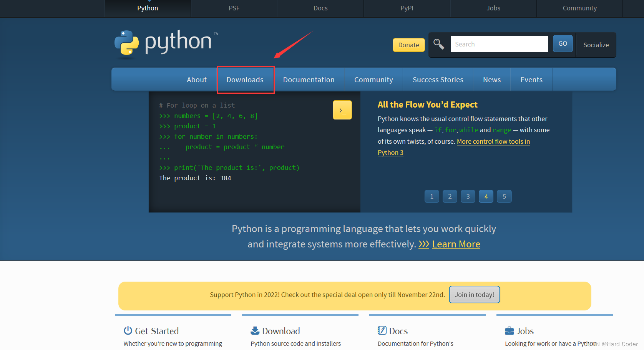644x350 pixels.
Task: Go to slide 3
Action: [468, 196]
